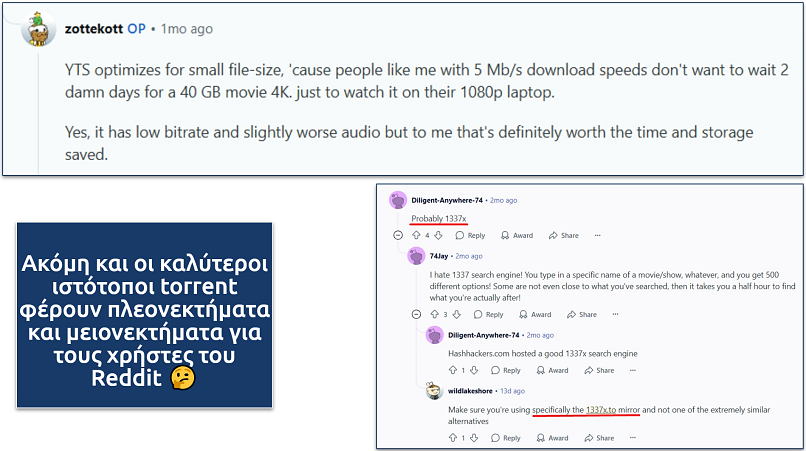Downvote the 'Probably 1337x' comment
The height and width of the screenshot is (451, 806).
(x=440, y=236)
